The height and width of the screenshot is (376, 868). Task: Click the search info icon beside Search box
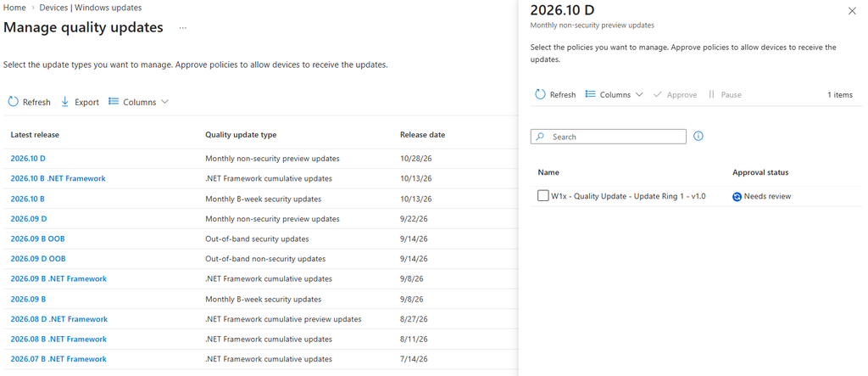(x=698, y=136)
